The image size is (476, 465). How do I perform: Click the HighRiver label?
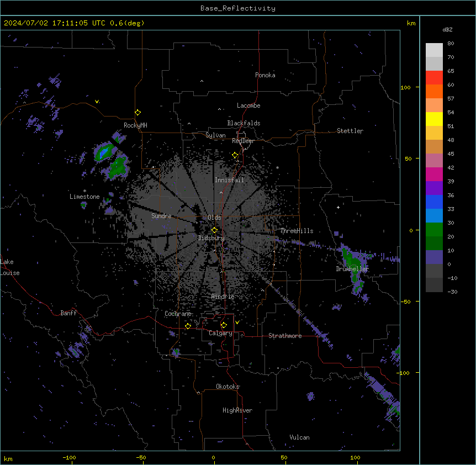click(237, 410)
